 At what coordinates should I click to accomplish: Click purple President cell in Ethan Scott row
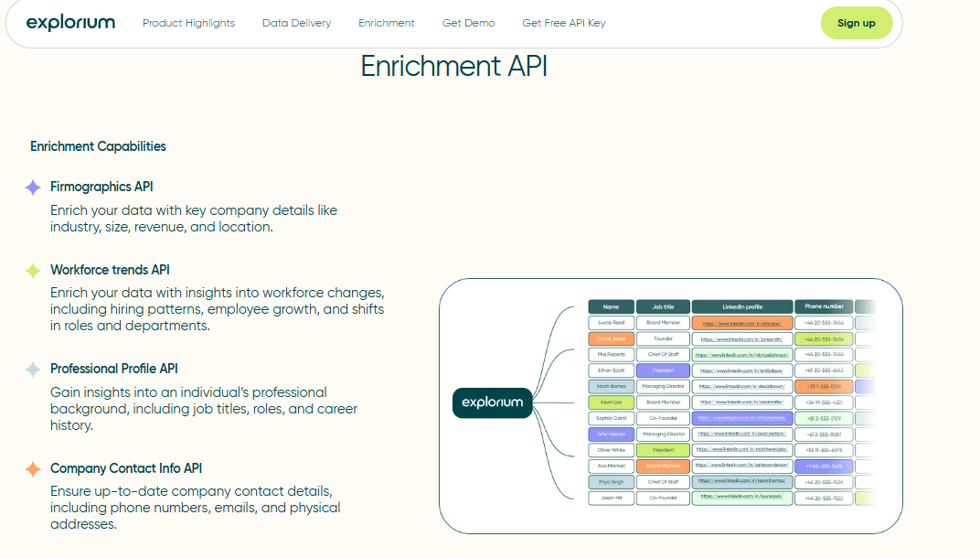[663, 370]
